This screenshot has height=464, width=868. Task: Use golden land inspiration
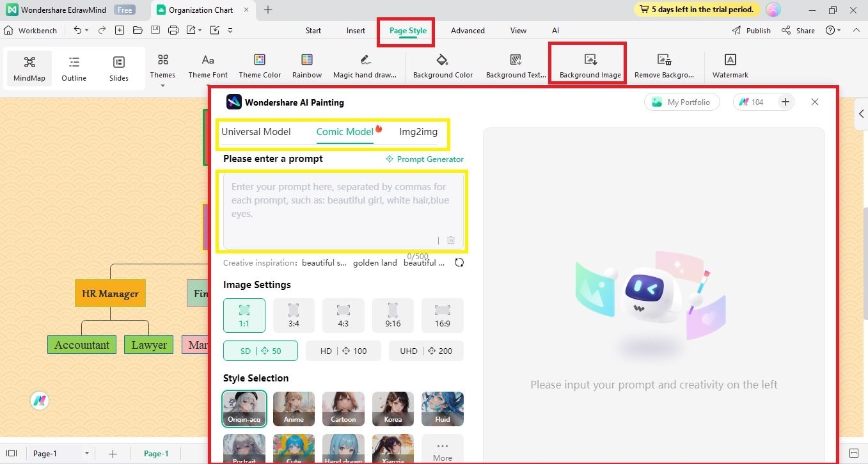tap(375, 263)
